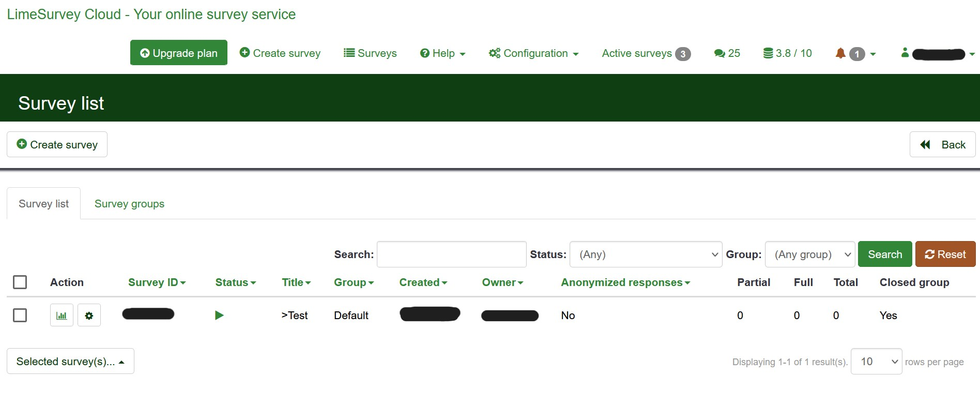Sort by Anonymized responses column
Image resolution: width=980 pixels, height=420 pixels.
tap(625, 282)
